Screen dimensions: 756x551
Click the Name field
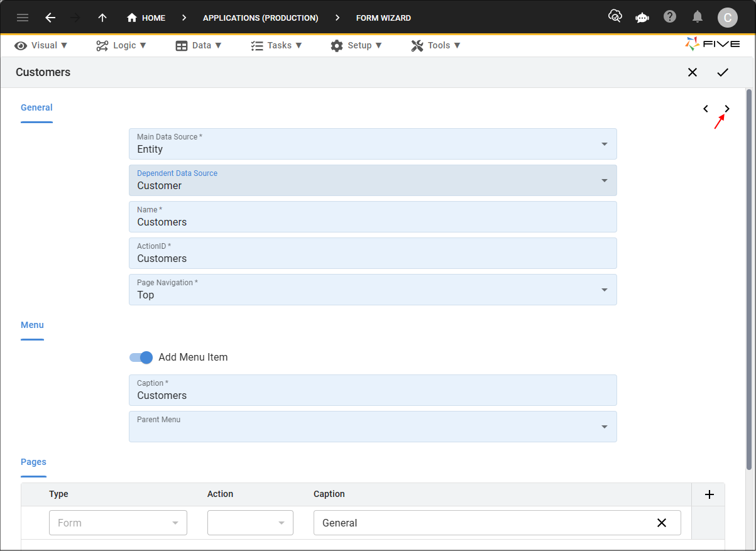(x=373, y=217)
